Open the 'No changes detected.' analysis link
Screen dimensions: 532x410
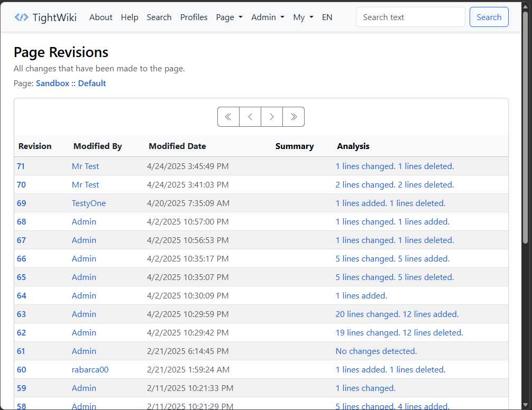[377, 351]
